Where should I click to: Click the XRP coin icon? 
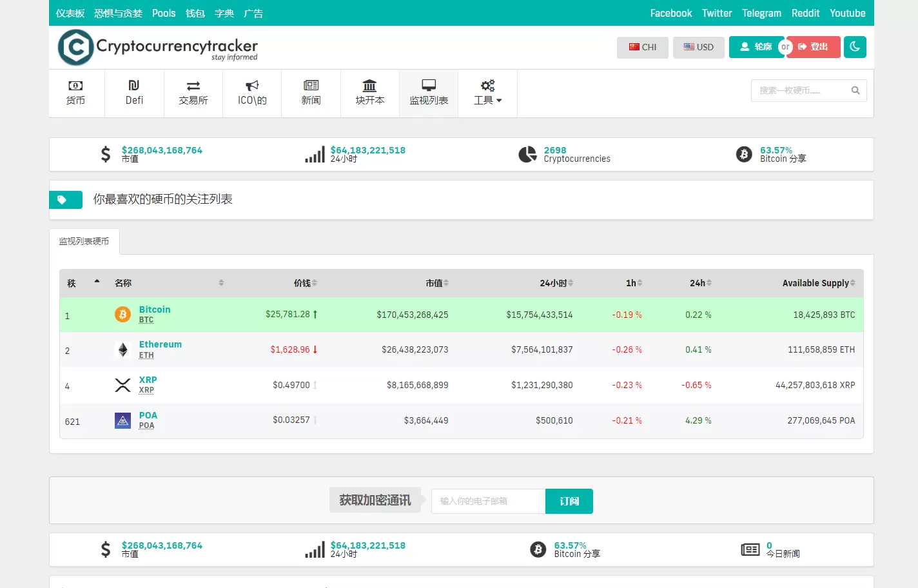tap(122, 385)
